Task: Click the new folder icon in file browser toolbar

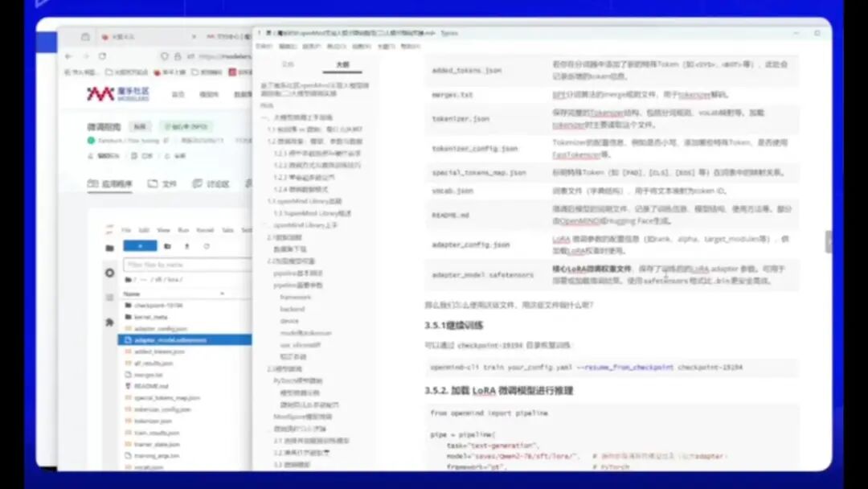Action: tap(168, 246)
